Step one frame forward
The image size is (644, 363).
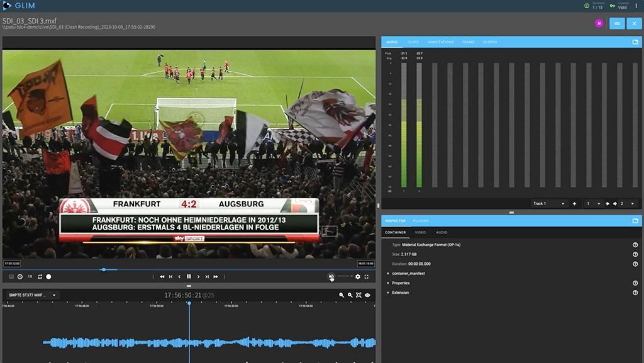coord(198,277)
